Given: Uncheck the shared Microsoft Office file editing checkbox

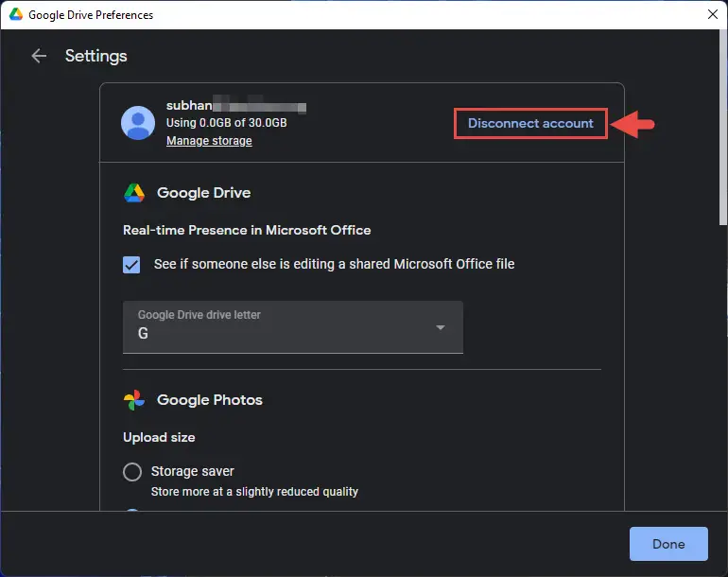Looking at the screenshot, I should click(x=131, y=265).
